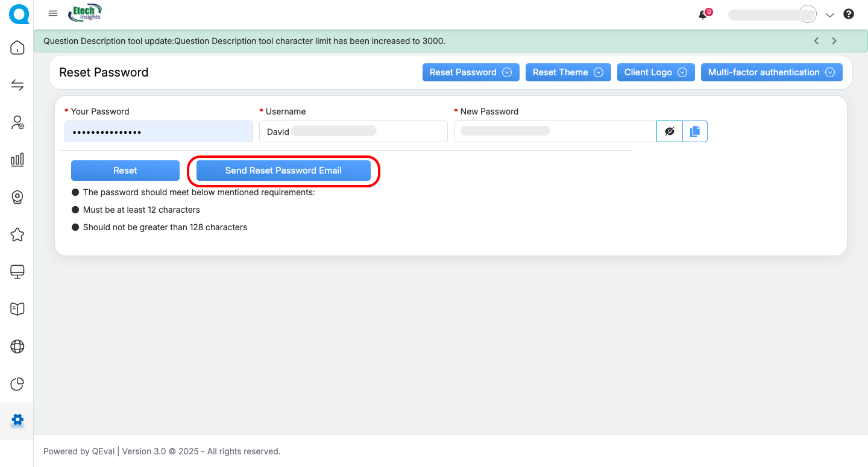Click the pie chart icon in sidebar

click(x=17, y=384)
